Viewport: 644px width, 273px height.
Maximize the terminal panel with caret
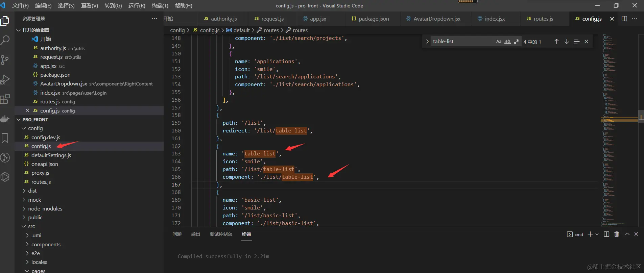[x=627, y=234]
